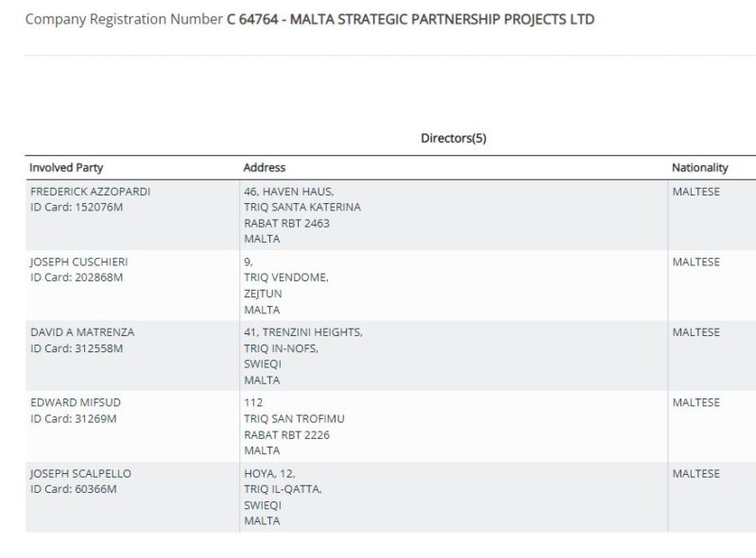This screenshot has width=756, height=558.
Task: Click the Nationality column header
Action: 699,167
